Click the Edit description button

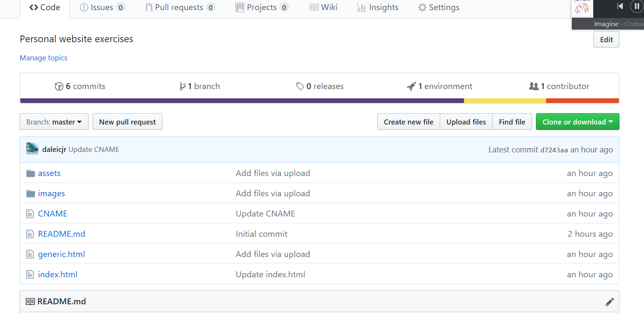pos(606,39)
